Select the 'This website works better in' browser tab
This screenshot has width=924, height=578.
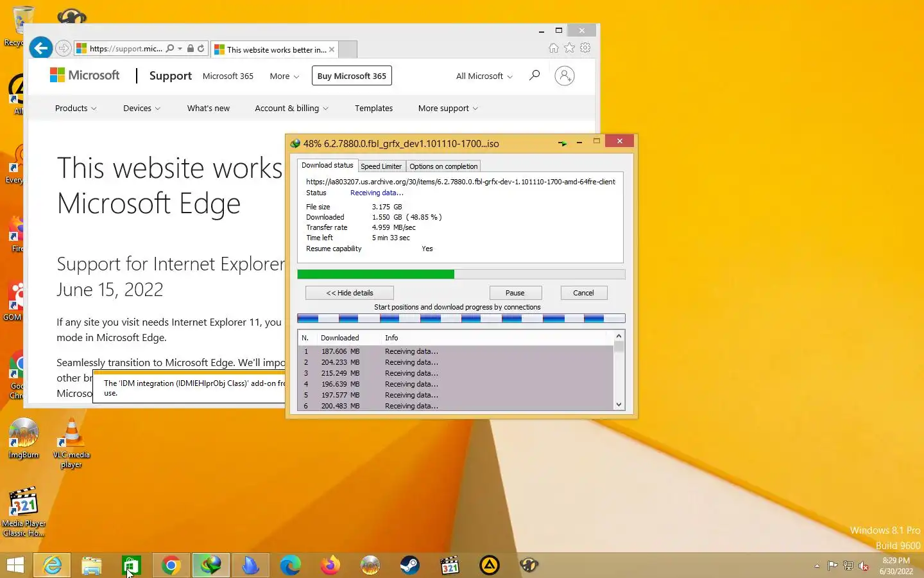click(276, 49)
